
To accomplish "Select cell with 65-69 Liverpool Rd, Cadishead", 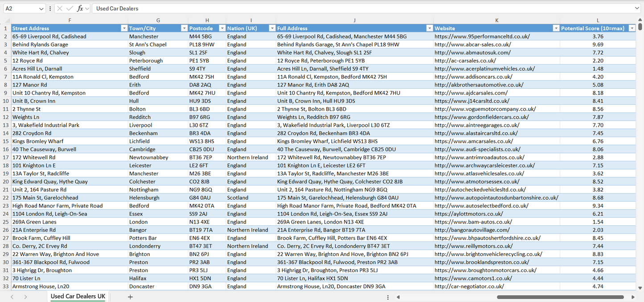I will point(70,37).
